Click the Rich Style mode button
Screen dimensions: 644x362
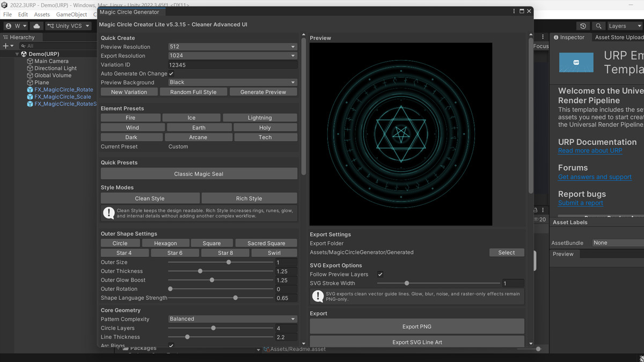tap(249, 198)
